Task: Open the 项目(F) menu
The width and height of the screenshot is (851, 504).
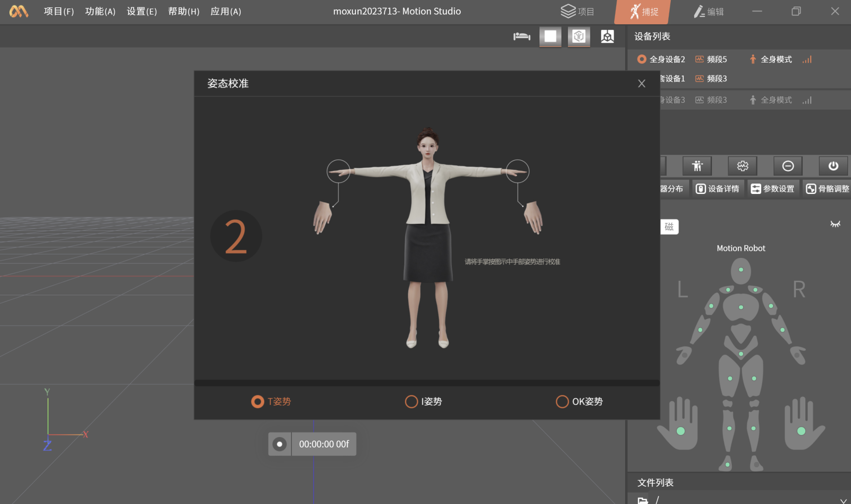Action: point(59,11)
